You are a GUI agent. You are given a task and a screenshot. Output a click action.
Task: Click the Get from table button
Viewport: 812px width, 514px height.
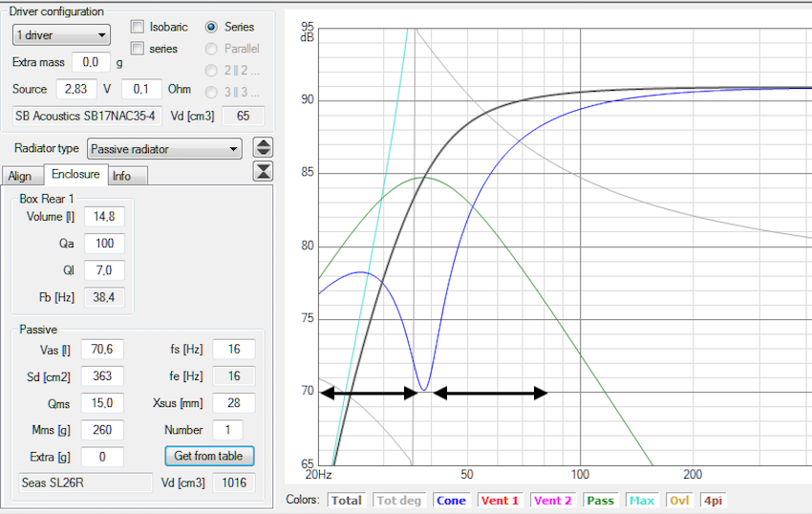tap(209, 456)
